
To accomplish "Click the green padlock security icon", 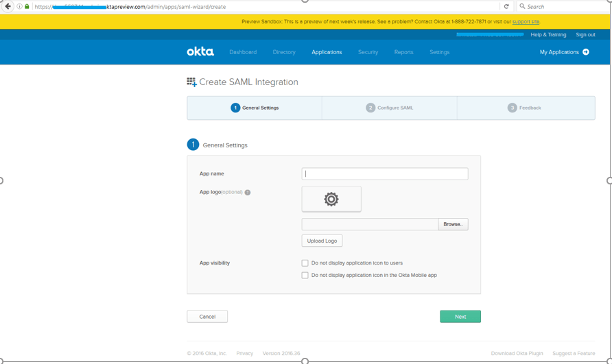I will click(x=27, y=7).
